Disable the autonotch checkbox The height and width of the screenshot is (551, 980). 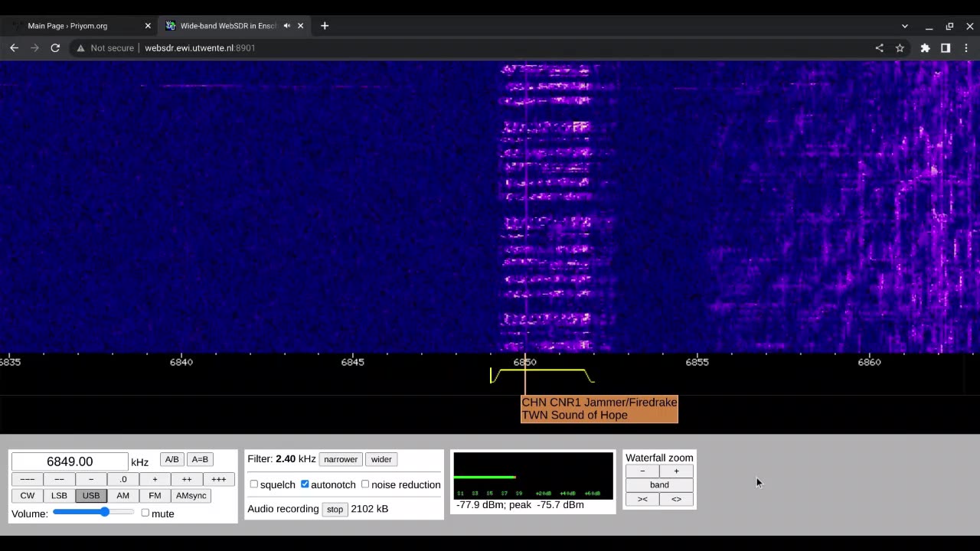pos(305,484)
